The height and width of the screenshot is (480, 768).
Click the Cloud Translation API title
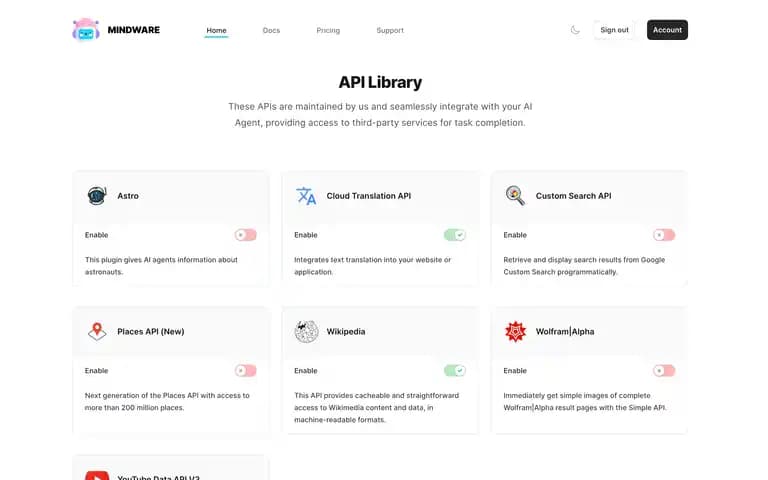pyautogui.click(x=369, y=196)
